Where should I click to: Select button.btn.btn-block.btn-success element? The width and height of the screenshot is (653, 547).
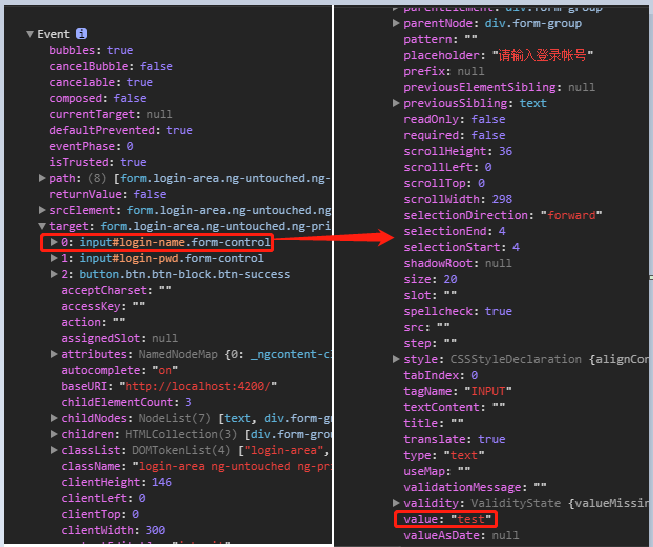(x=184, y=274)
